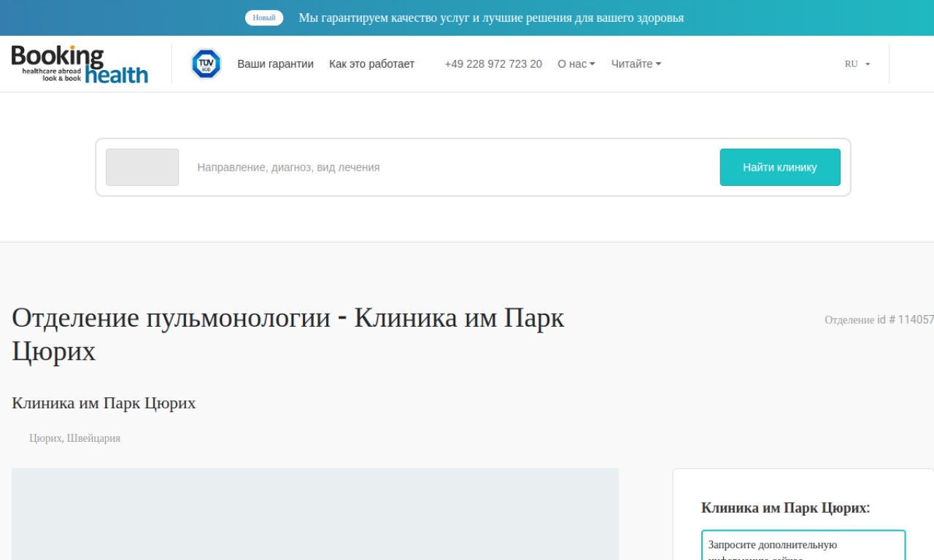
Task: Click the 'Отделение id # 114057' text
Action: pos(879,319)
